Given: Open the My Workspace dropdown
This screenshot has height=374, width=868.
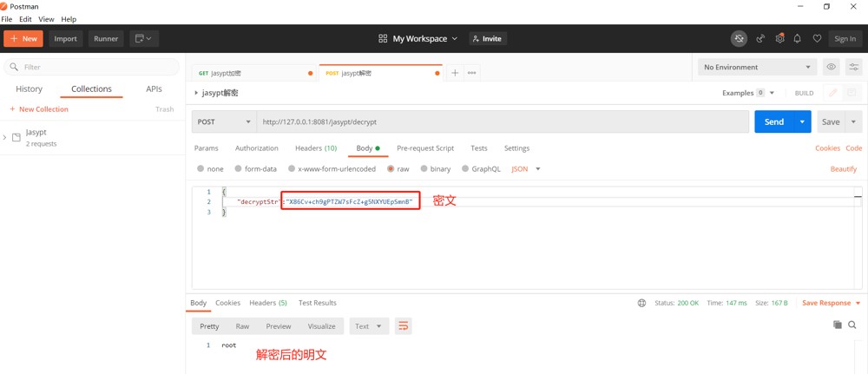Looking at the screenshot, I should (x=425, y=39).
